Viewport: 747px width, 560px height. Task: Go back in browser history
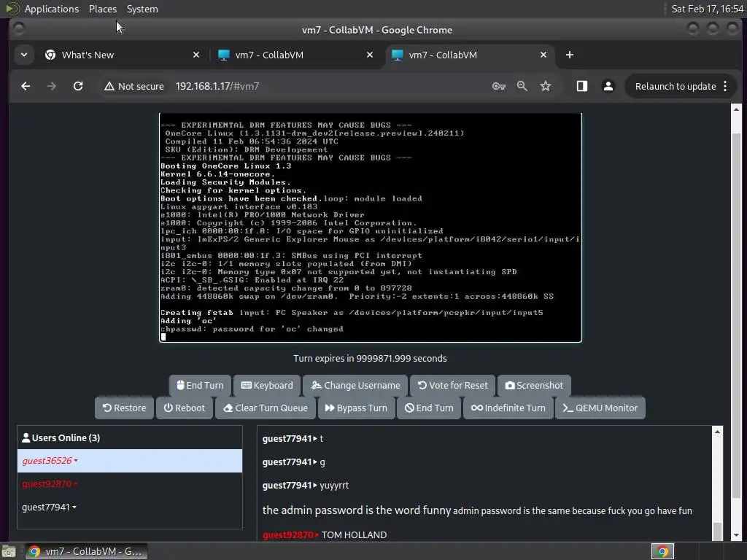(26, 86)
